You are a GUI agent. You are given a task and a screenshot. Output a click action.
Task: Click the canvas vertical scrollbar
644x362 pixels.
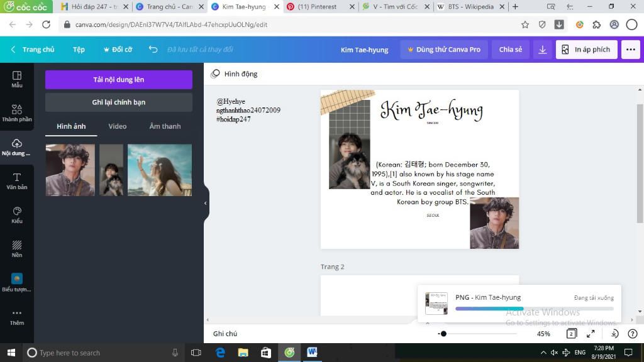click(x=640, y=164)
